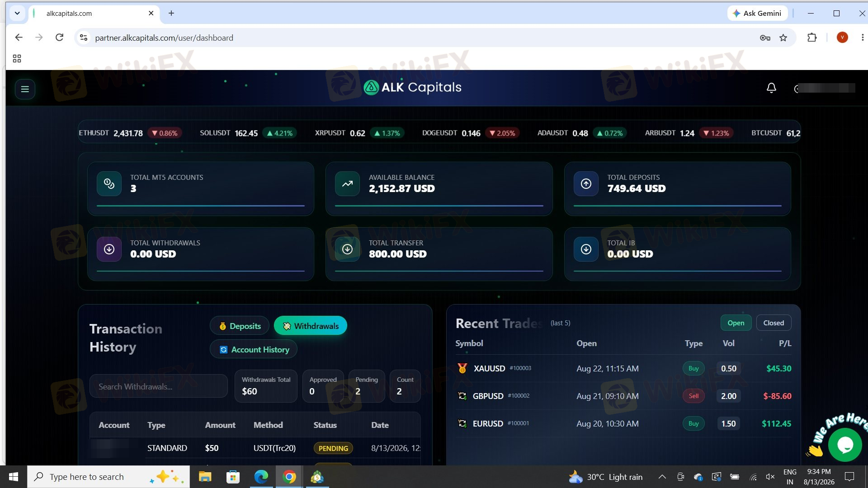Click the Withdrawals Total $60 box
Image resolution: width=868 pixels, height=488 pixels.
coord(266,386)
